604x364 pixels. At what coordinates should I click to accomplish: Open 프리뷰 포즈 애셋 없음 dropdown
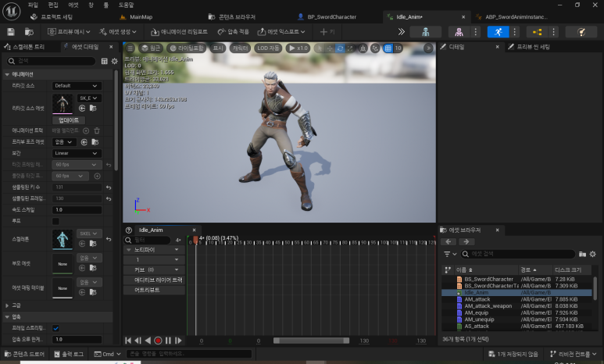(x=64, y=142)
